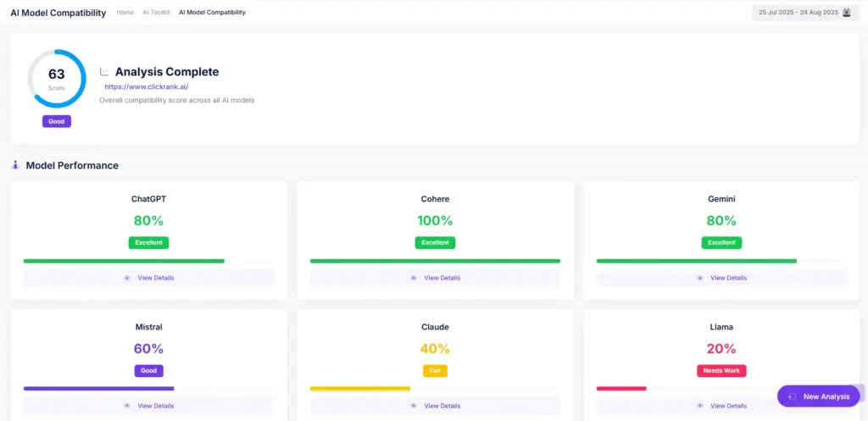Open AI Toolkit breadcrumb item
Screen dimensions: 868x421
tap(155, 13)
